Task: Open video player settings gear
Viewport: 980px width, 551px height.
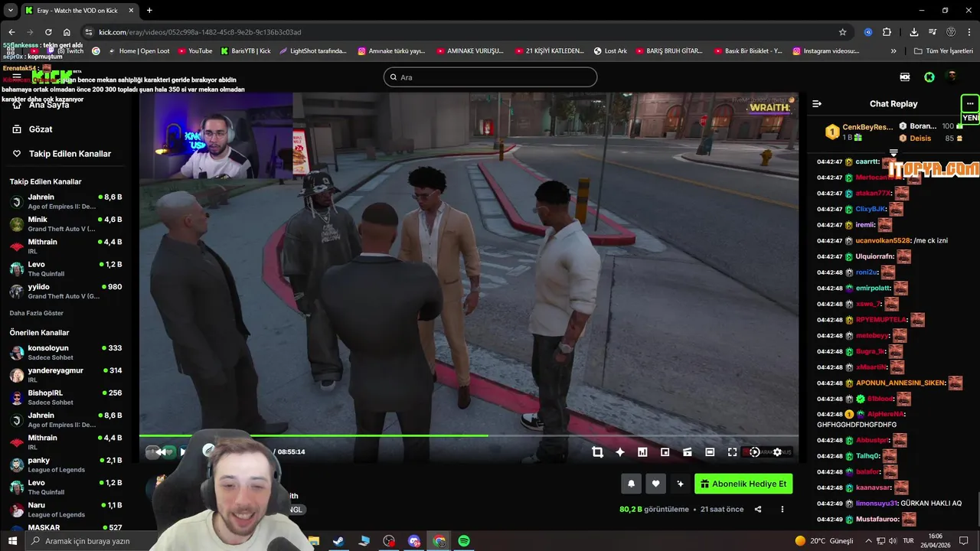Action: (777, 452)
